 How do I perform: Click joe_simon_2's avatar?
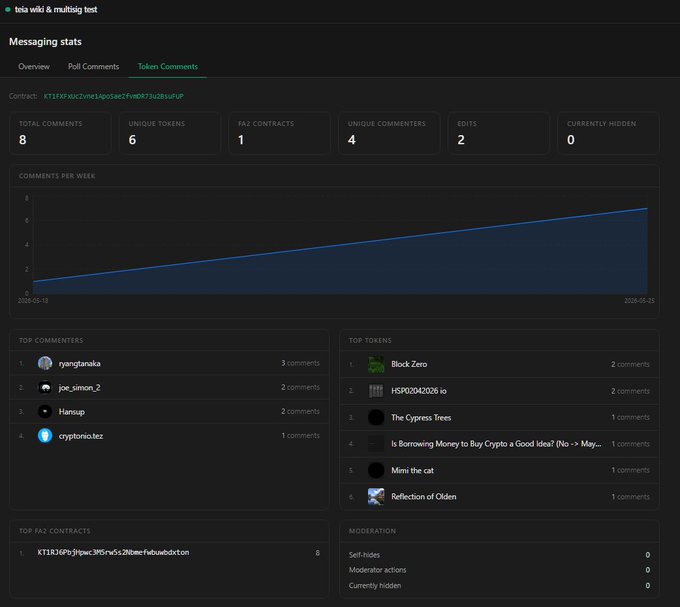[45, 387]
